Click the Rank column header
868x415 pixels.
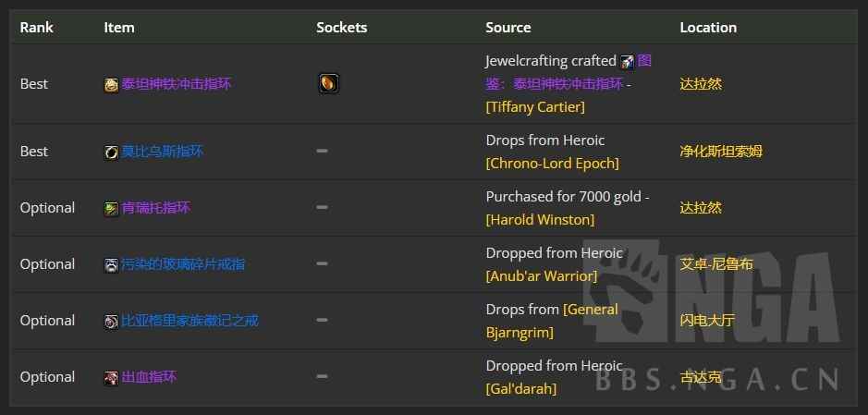pyautogui.click(x=36, y=28)
